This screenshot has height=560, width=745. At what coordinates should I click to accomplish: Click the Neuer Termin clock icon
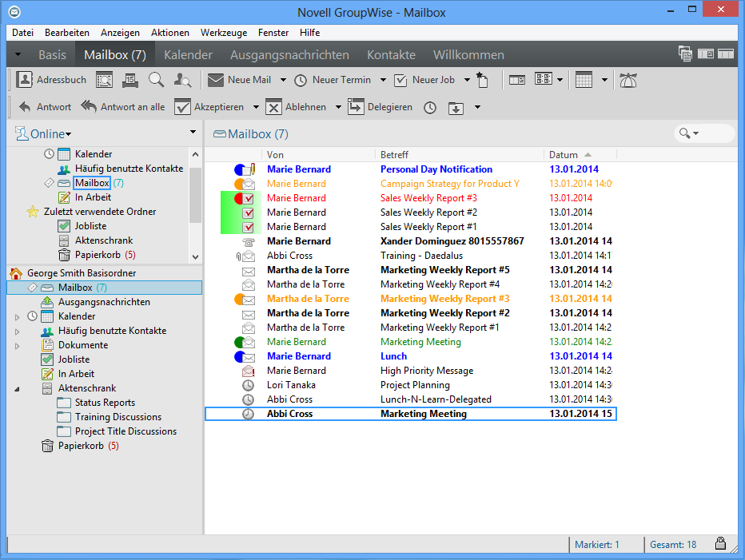tap(301, 80)
